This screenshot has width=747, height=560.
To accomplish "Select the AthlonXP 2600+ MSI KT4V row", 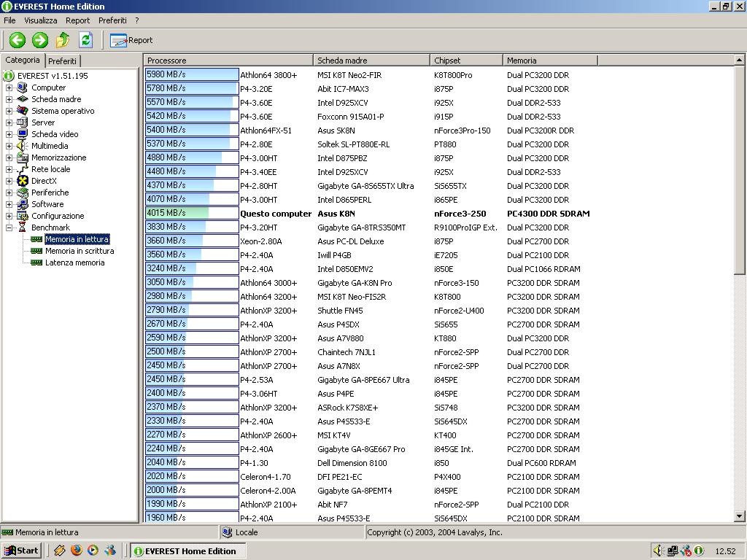I will 438,435.
